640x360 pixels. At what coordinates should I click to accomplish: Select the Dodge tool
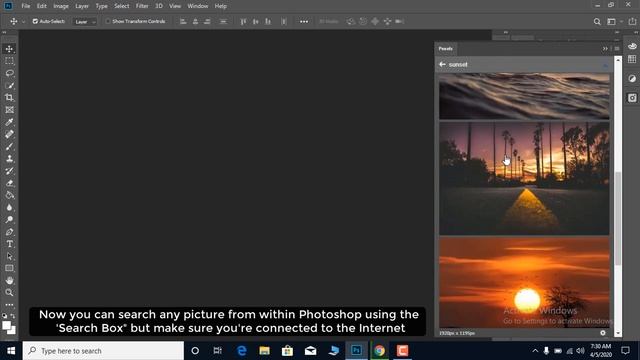(9, 220)
